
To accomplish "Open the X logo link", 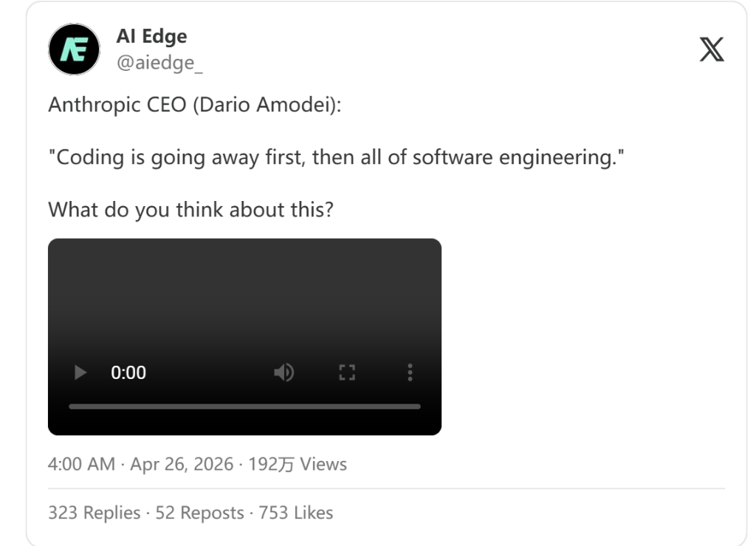I will [711, 50].
